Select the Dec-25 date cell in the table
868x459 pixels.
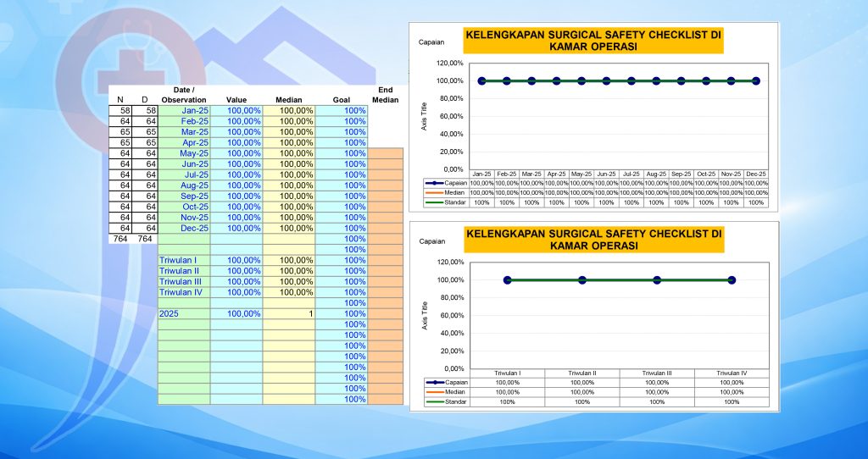tap(184, 228)
